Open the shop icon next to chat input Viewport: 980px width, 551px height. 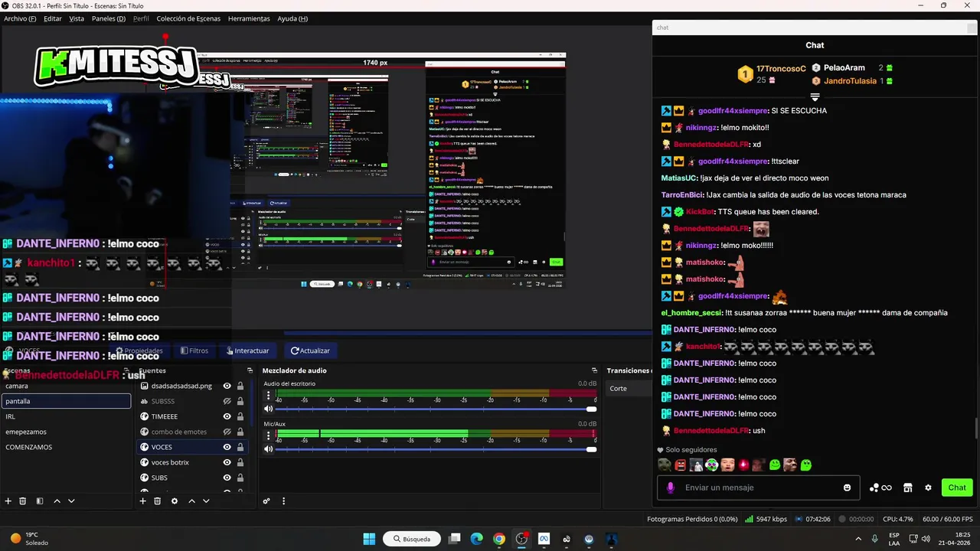908,487
